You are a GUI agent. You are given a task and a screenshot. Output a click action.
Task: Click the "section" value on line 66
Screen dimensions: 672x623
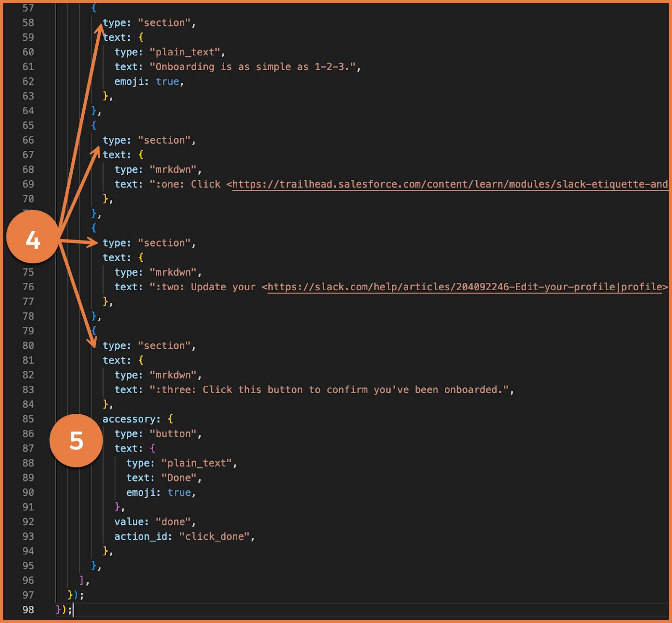coord(164,140)
